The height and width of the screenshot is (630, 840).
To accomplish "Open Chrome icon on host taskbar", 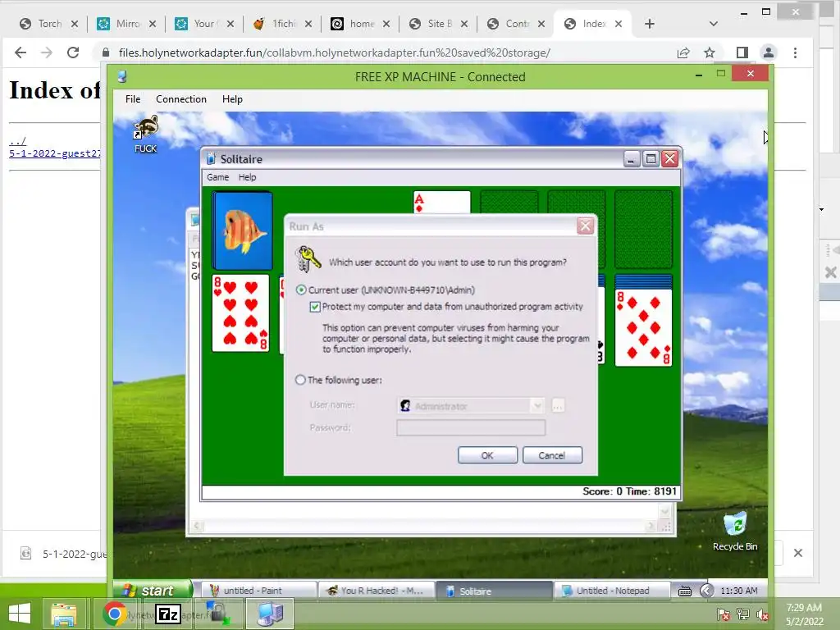I will (114, 614).
